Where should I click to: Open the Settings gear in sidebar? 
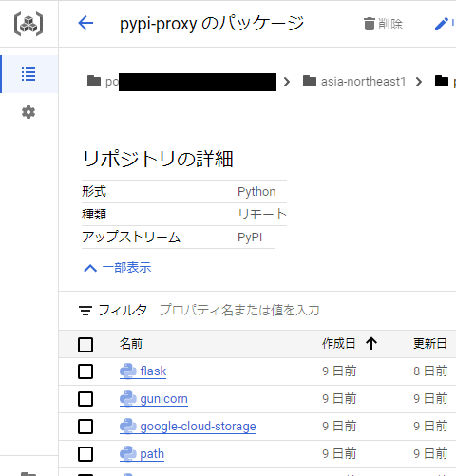pyautogui.click(x=28, y=112)
